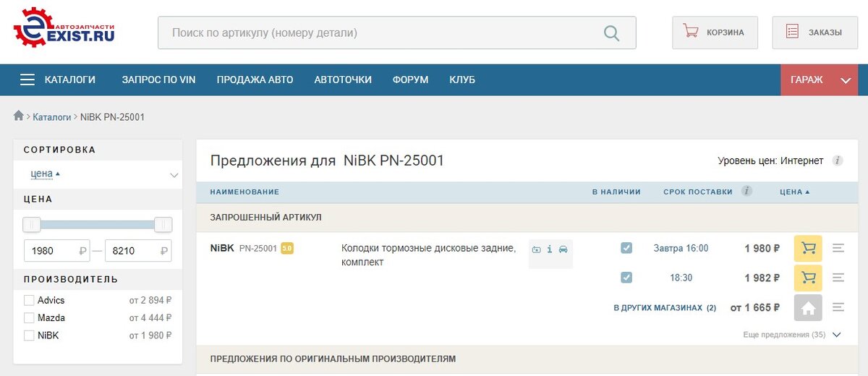Click the Наименование column header
868x376 pixels.
point(244,192)
